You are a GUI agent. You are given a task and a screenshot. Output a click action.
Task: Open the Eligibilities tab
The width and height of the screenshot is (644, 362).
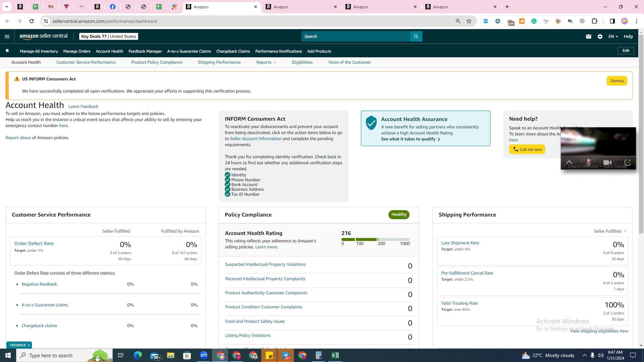click(x=302, y=62)
